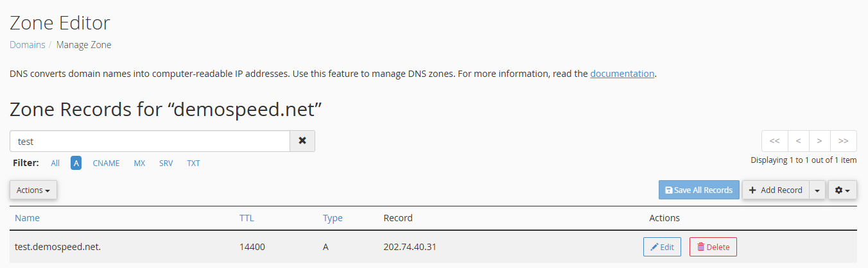
Task: Filter by MX records
Action: click(x=139, y=163)
